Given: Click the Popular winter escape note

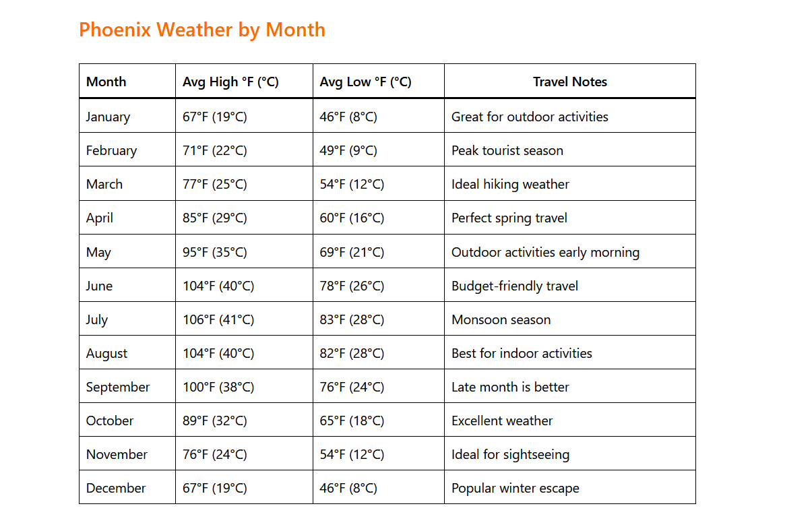Looking at the screenshot, I should 515,488.
